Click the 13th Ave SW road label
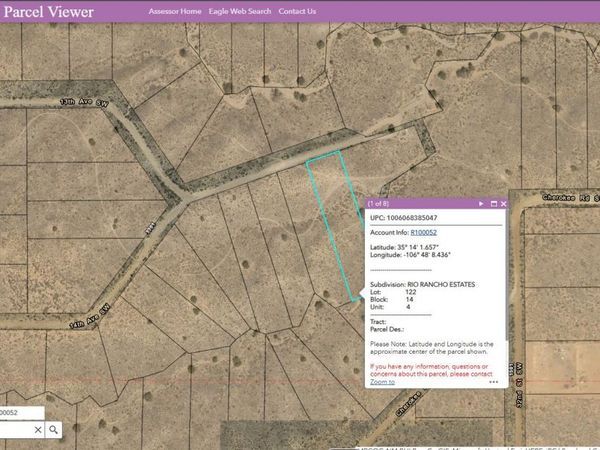The image size is (600, 450). (x=84, y=102)
